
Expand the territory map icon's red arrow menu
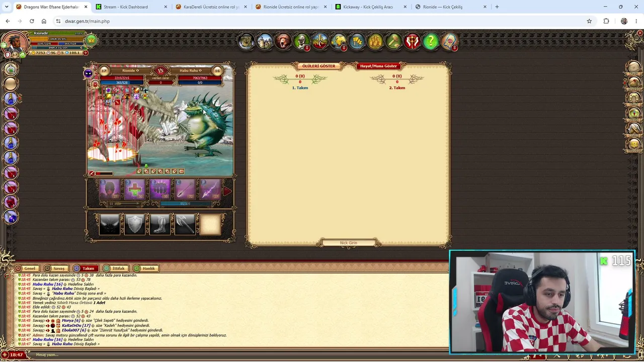pos(344,48)
